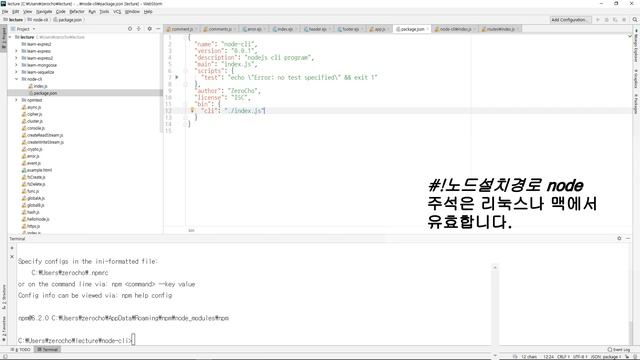Image resolution: width=640 pixels, height=360 pixels.
Task: Click the intention lightbulb on line 12
Action: tap(192, 110)
